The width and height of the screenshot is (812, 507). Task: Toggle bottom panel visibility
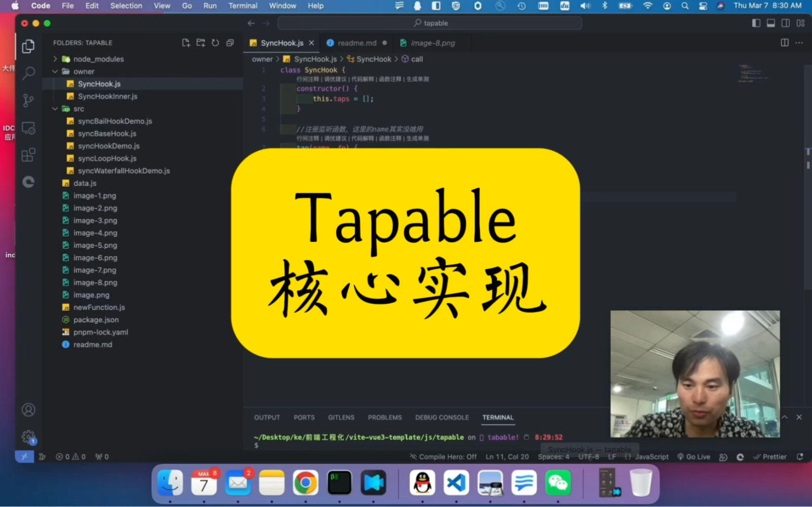(x=771, y=23)
